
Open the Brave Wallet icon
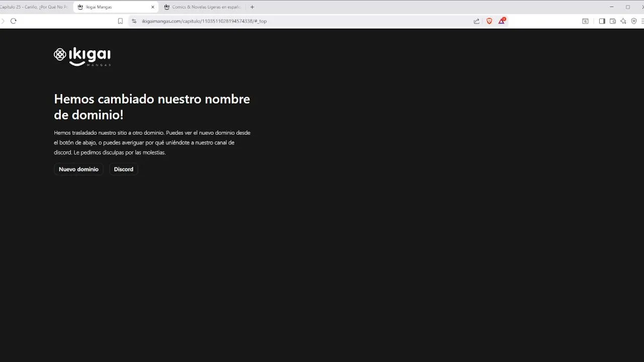pos(613,21)
